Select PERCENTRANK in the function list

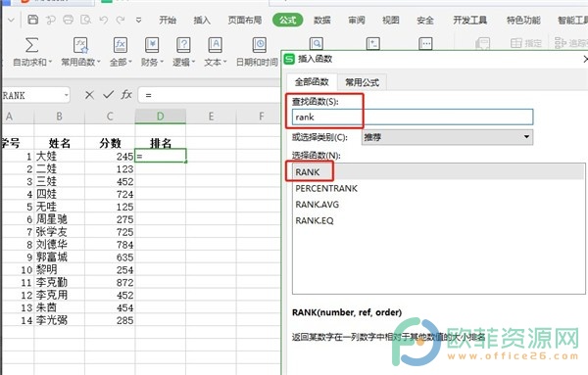(438, 188)
